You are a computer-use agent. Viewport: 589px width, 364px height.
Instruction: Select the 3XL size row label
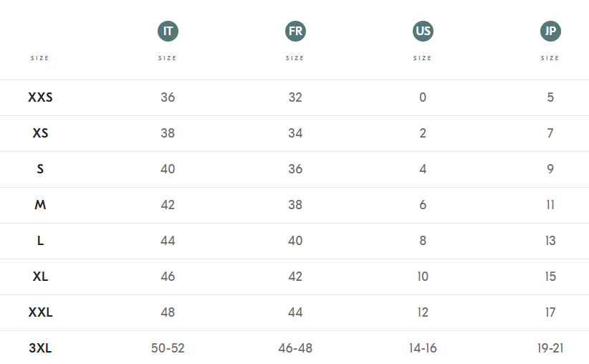[40, 348]
